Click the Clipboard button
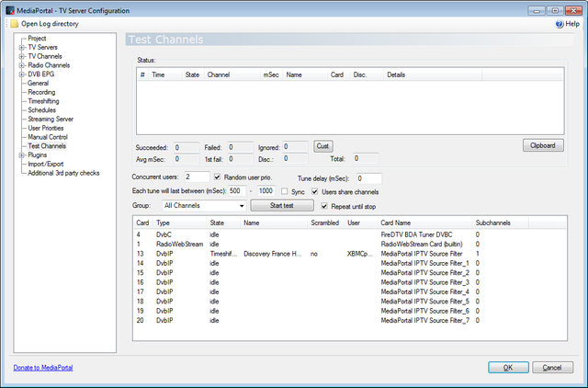This screenshot has height=388, width=588. pyautogui.click(x=542, y=145)
